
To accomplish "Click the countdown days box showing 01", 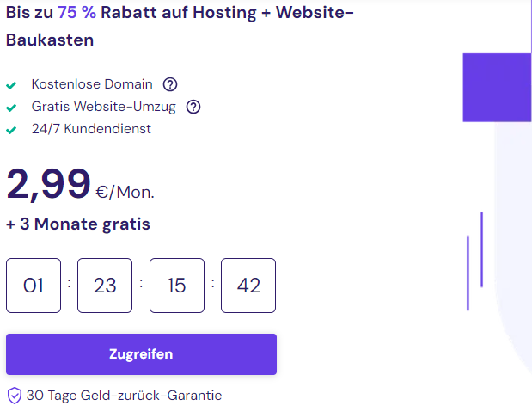I will pos(34,286).
